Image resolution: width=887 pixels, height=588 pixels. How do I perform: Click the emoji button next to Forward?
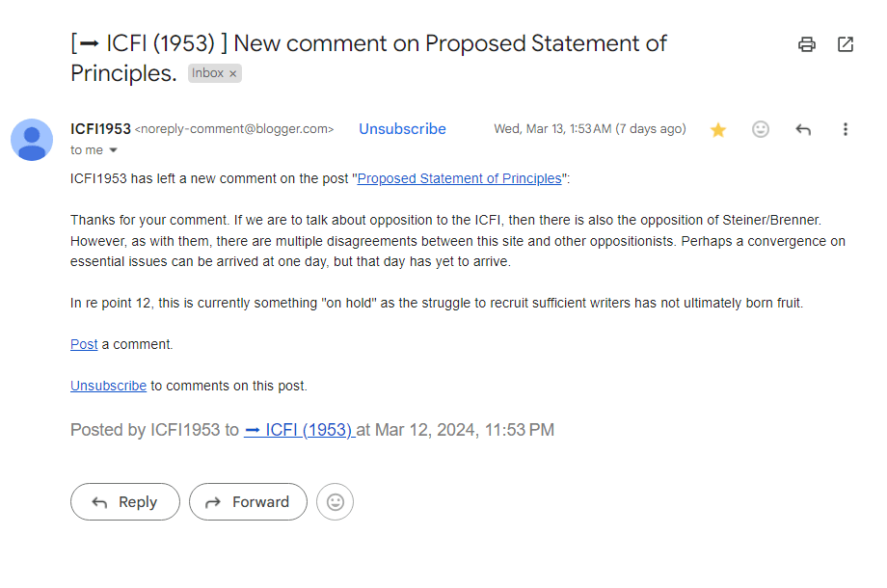pos(336,502)
